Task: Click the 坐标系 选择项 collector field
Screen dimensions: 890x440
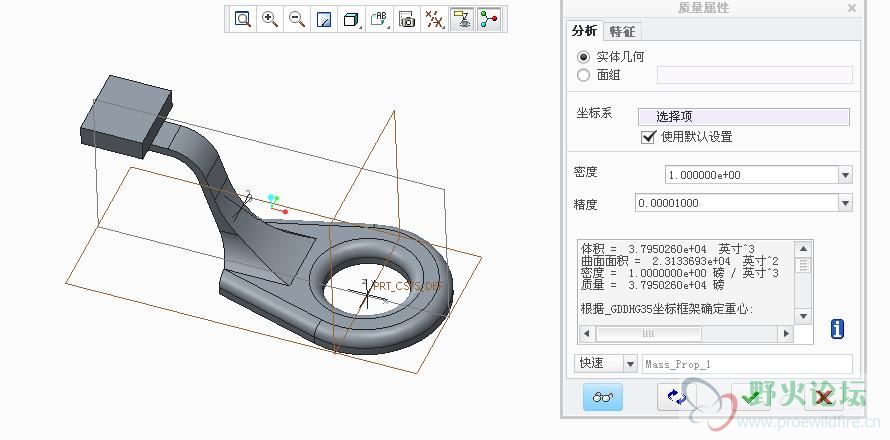Action: click(744, 117)
